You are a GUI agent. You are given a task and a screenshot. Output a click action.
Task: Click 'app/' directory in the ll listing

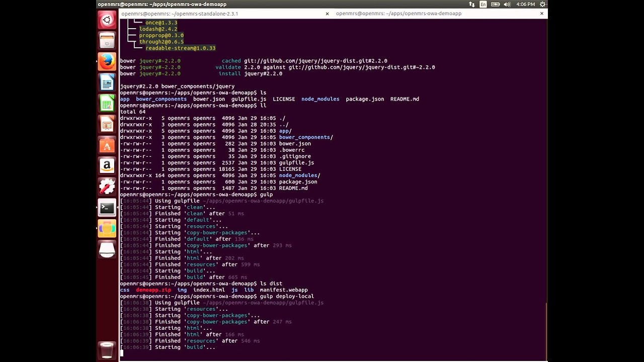[285, 131]
